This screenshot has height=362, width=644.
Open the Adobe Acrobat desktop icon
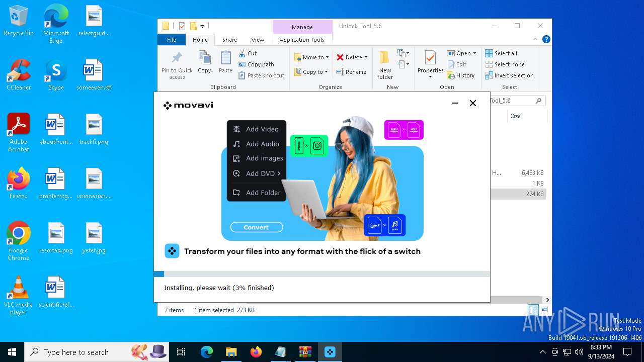(x=19, y=132)
